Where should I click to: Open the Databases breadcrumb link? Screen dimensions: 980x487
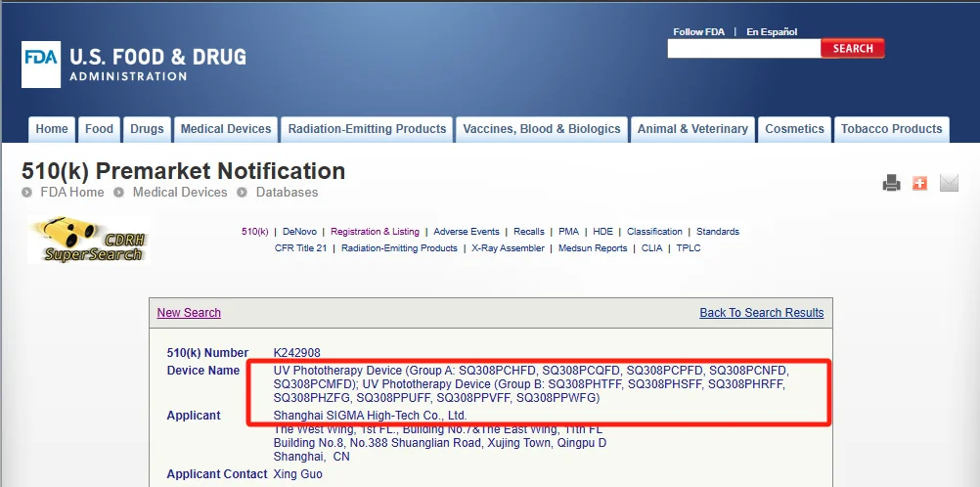tap(287, 193)
